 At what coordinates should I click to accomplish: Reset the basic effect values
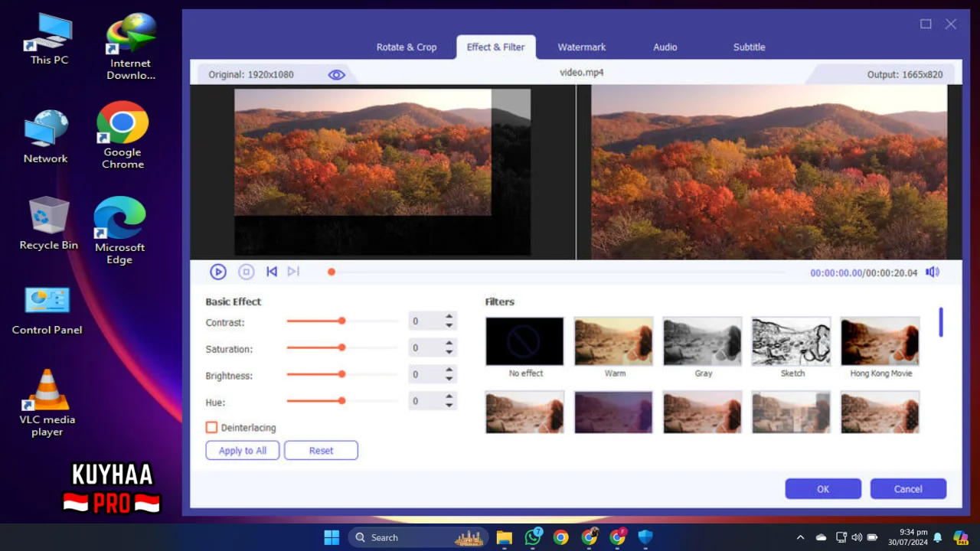tap(321, 451)
